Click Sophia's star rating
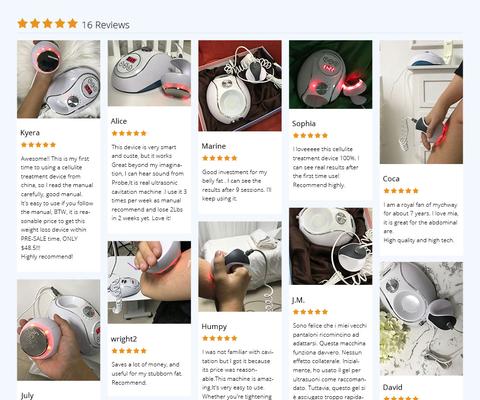 click(310, 136)
